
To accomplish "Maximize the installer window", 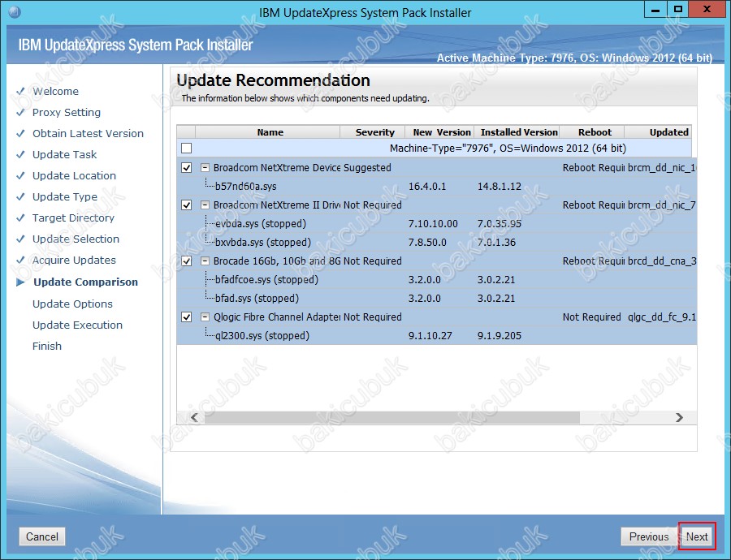I will 678,9.
